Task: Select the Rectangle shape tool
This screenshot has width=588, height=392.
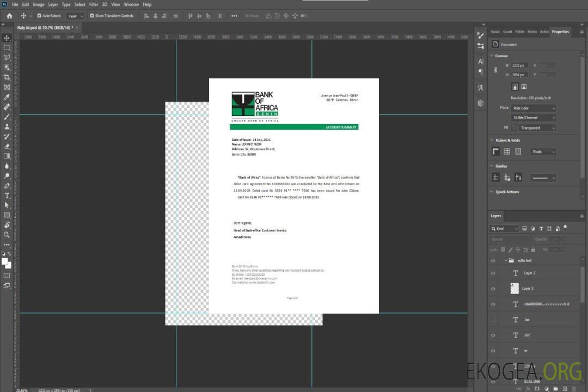Action: (7, 215)
